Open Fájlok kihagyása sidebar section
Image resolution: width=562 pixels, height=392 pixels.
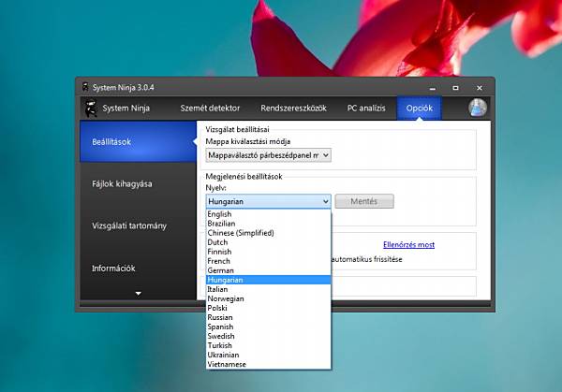138,183
